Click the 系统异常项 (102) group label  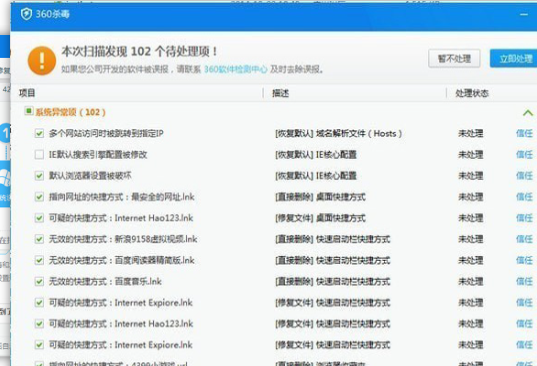point(71,112)
